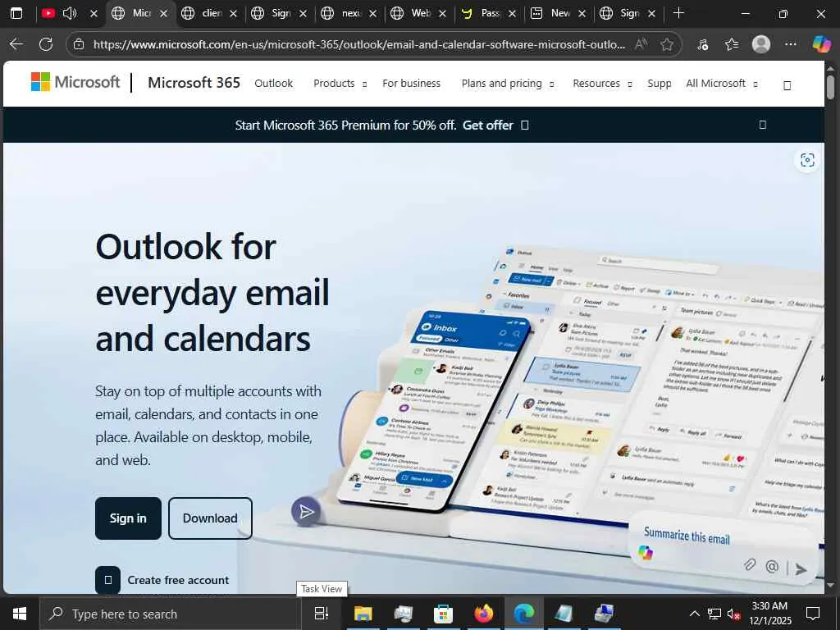Click the muted volume tray icon
Screen dimensions: 840x630
tap(733, 614)
